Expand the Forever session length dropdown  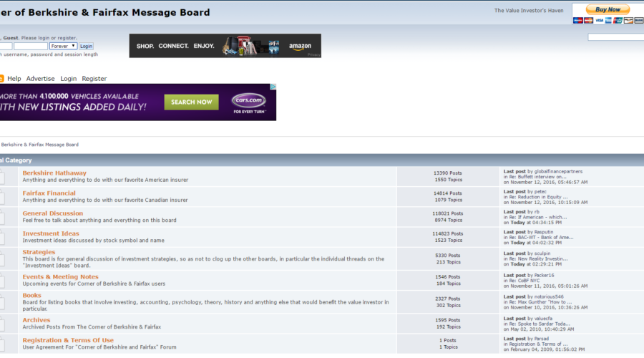point(63,46)
